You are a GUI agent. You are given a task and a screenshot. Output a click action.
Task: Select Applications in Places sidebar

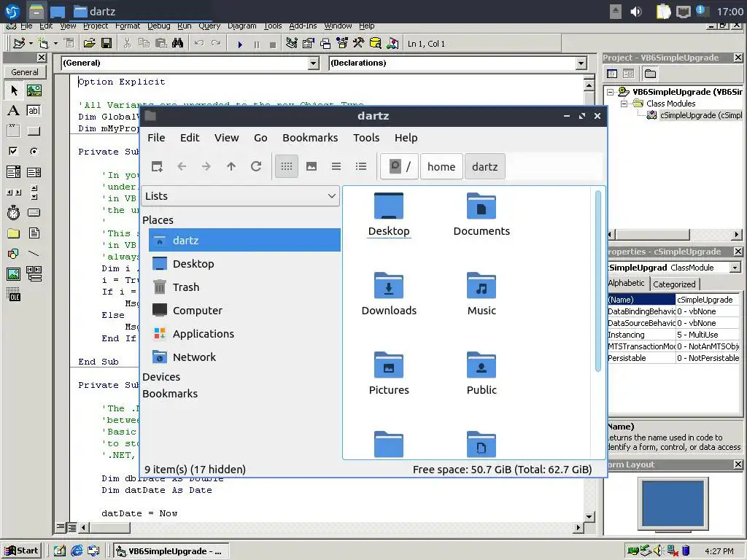point(244,334)
